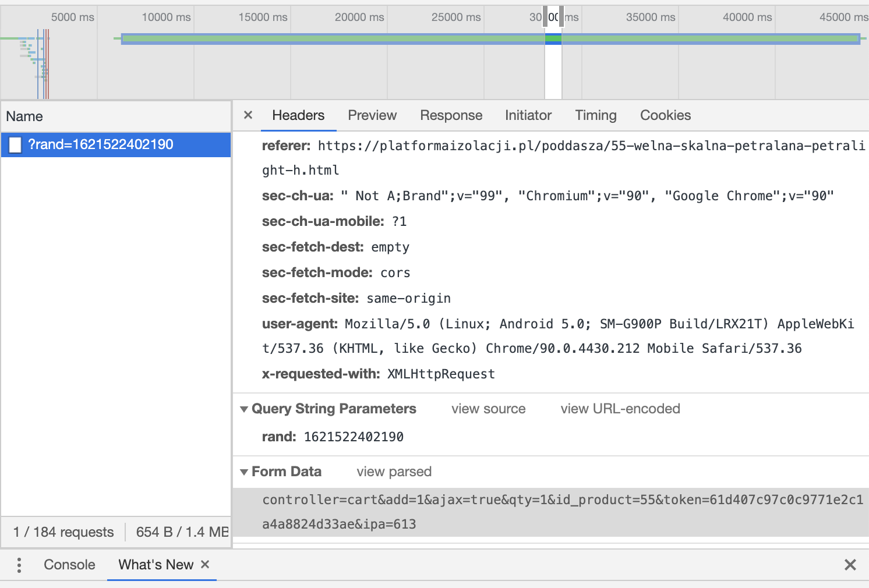View the Cookies tab
This screenshot has width=869, height=588.
pos(666,115)
